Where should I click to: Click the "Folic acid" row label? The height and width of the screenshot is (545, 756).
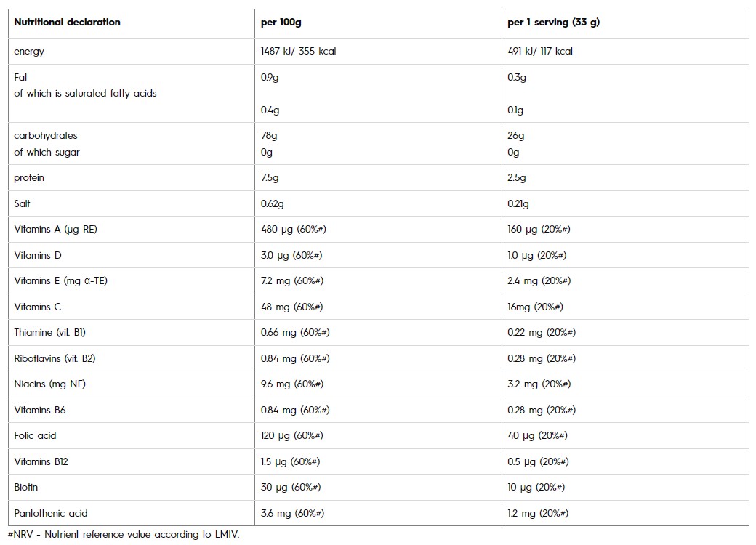pyautogui.click(x=35, y=435)
